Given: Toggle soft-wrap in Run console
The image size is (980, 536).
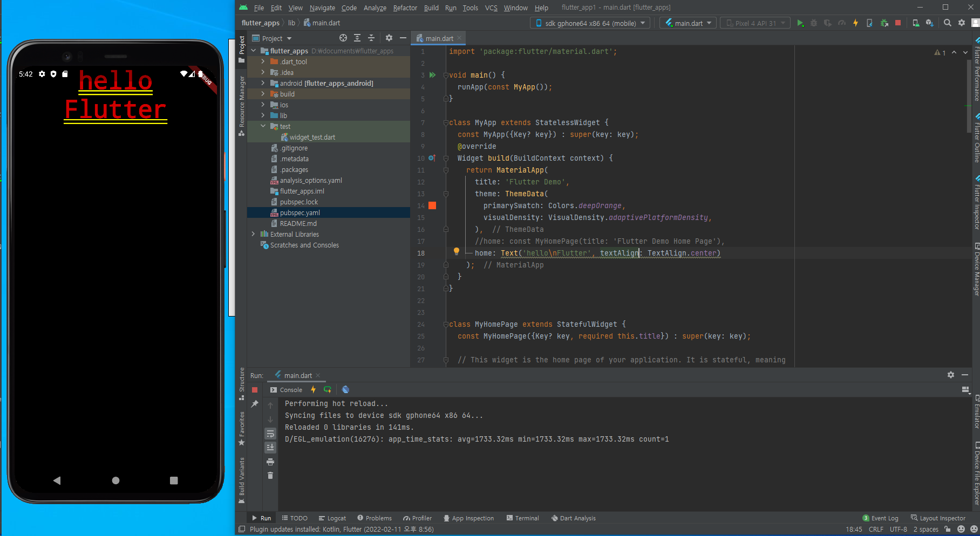Looking at the screenshot, I should click(270, 434).
